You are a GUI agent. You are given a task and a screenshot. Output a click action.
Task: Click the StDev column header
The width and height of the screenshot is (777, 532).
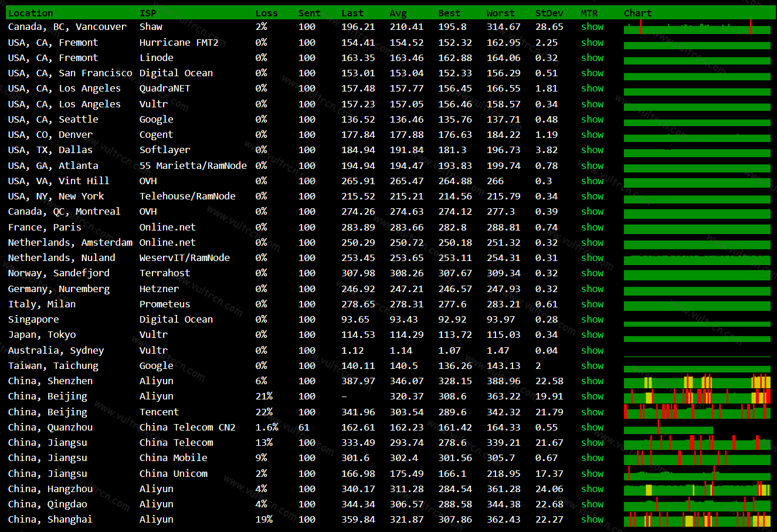(549, 13)
